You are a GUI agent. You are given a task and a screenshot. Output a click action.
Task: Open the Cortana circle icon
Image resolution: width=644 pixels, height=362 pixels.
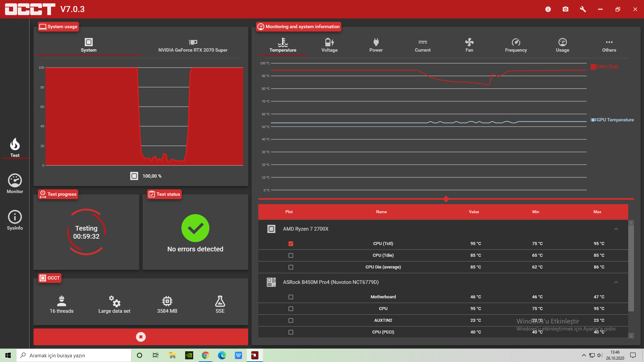(x=140, y=355)
